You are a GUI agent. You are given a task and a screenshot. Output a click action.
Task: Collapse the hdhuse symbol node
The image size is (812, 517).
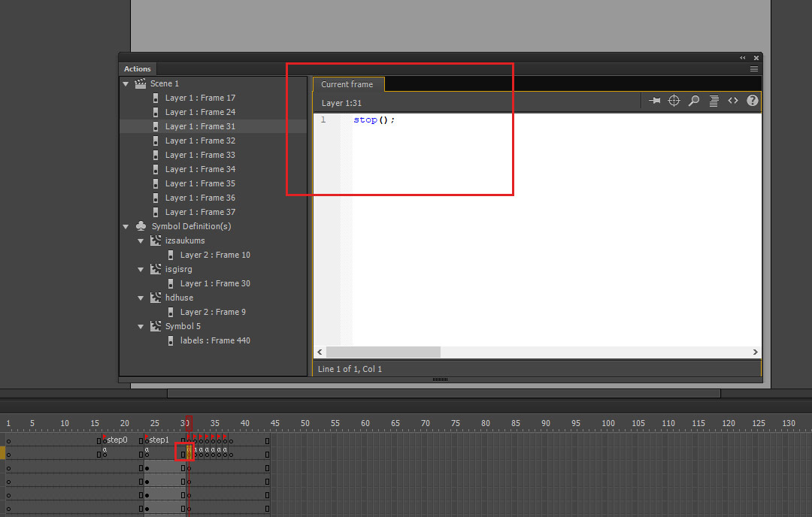tap(141, 298)
